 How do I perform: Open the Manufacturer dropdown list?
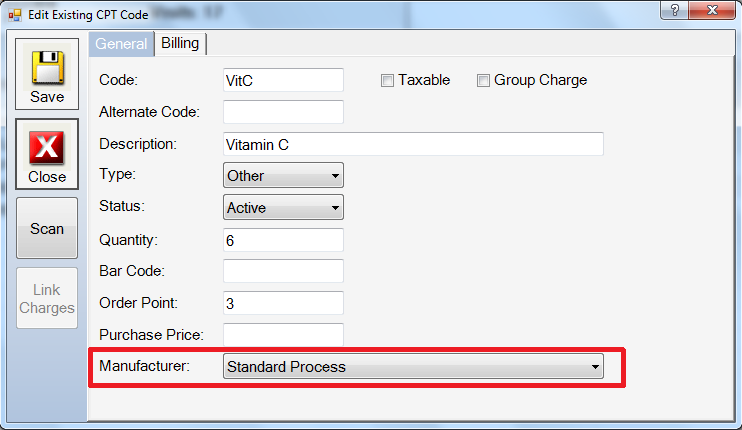pos(596,367)
